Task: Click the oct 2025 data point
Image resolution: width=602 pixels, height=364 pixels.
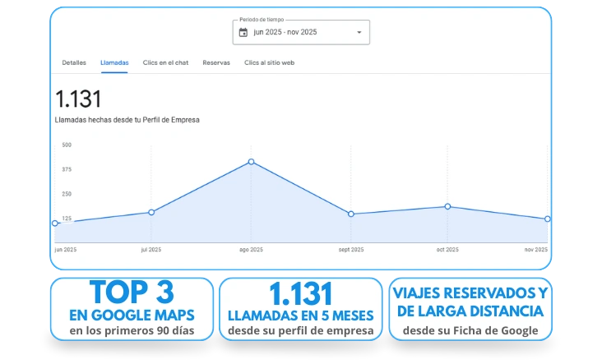Action: coord(447,206)
